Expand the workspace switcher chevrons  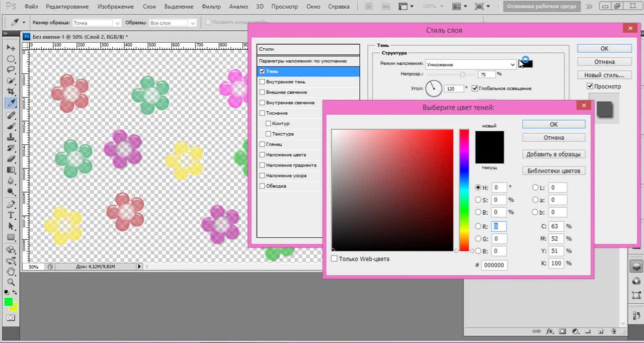click(x=590, y=7)
